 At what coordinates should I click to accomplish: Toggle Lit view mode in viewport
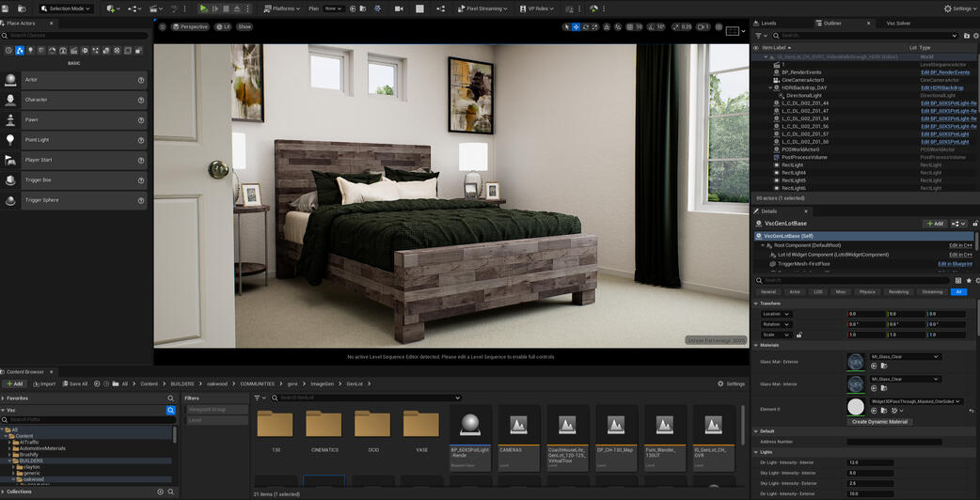click(x=223, y=27)
